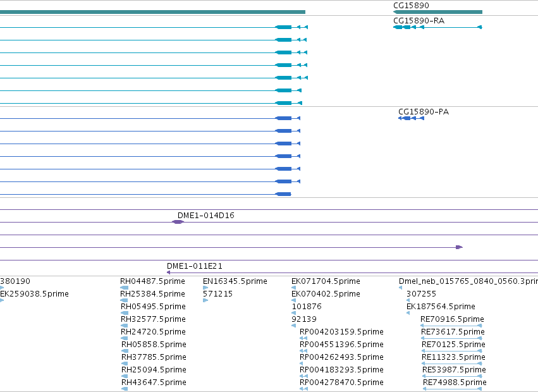
Task: Select the RH25094.5prime label
Action: (154, 370)
